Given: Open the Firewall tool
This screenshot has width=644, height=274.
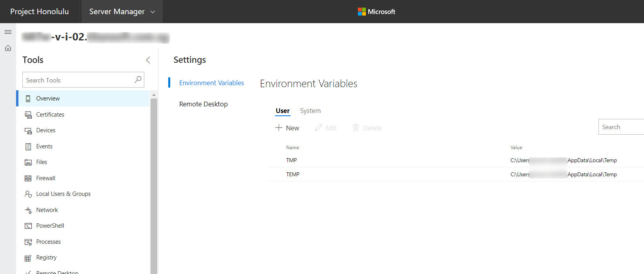Looking at the screenshot, I should click(45, 178).
